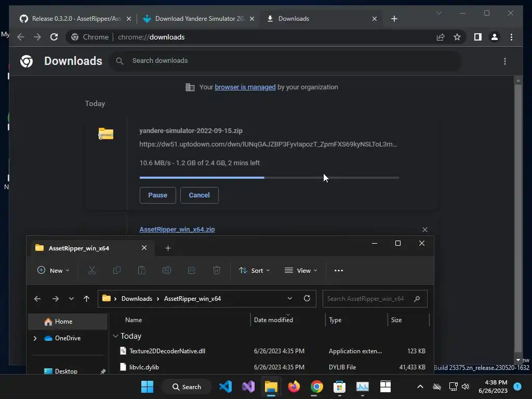
Task: Click the Chrome address bar URL
Action: (151, 37)
